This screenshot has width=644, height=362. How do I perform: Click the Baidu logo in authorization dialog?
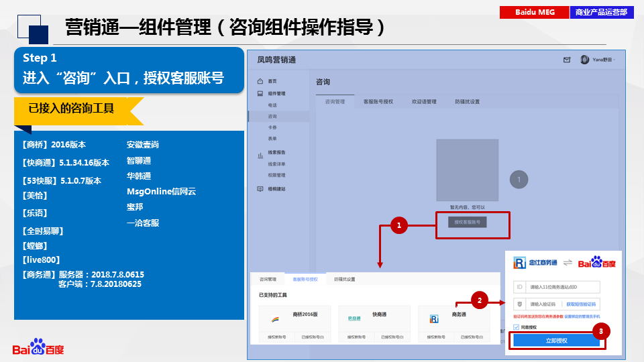click(x=597, y=262)
